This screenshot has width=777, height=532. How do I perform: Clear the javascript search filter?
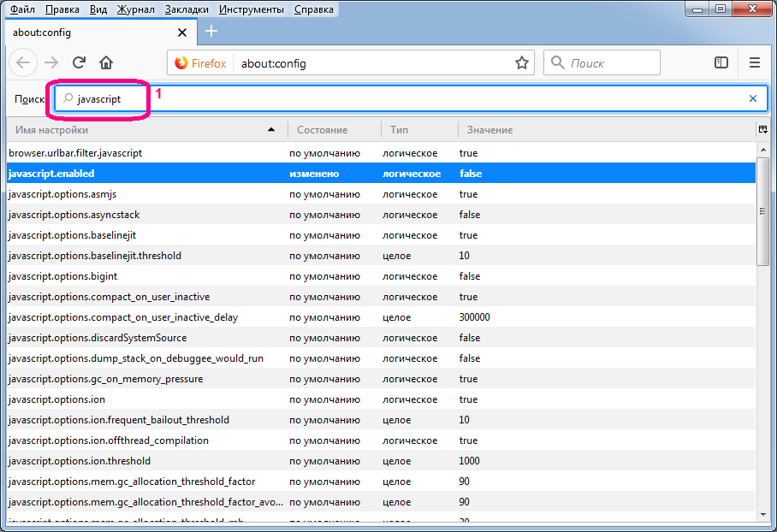(753, 98)
